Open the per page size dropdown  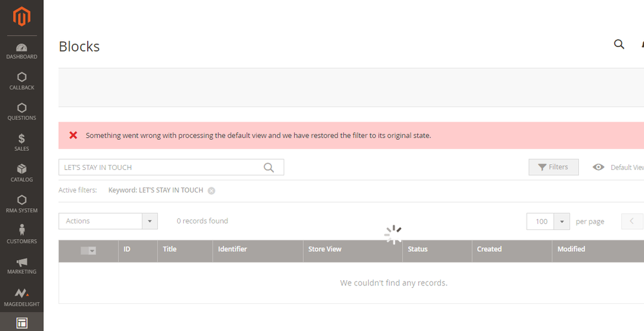[561, 222]
